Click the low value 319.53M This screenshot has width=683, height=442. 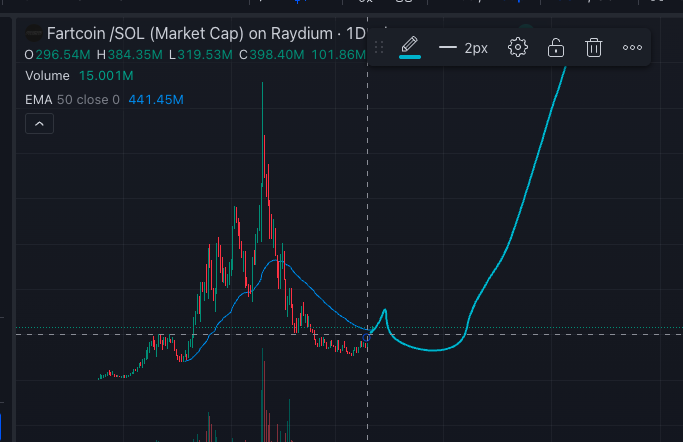(205, 55)
